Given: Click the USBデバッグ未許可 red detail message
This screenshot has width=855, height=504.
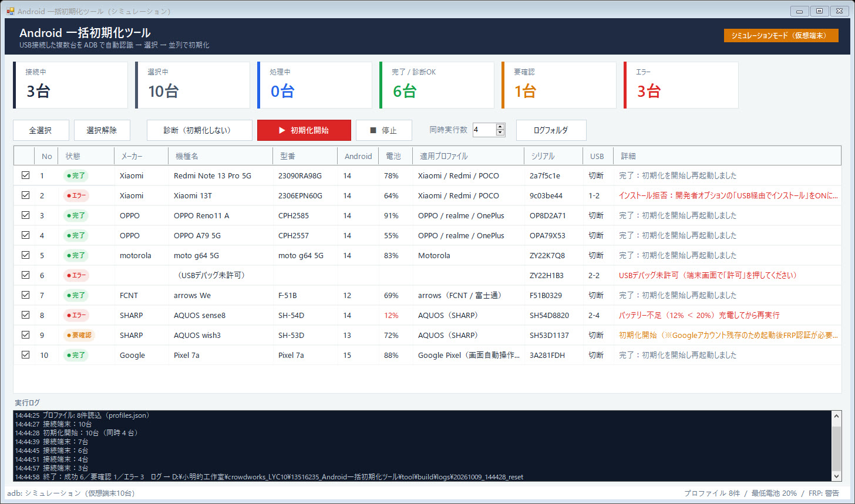Looking at the screenshot, I should [x=708, y=275].
